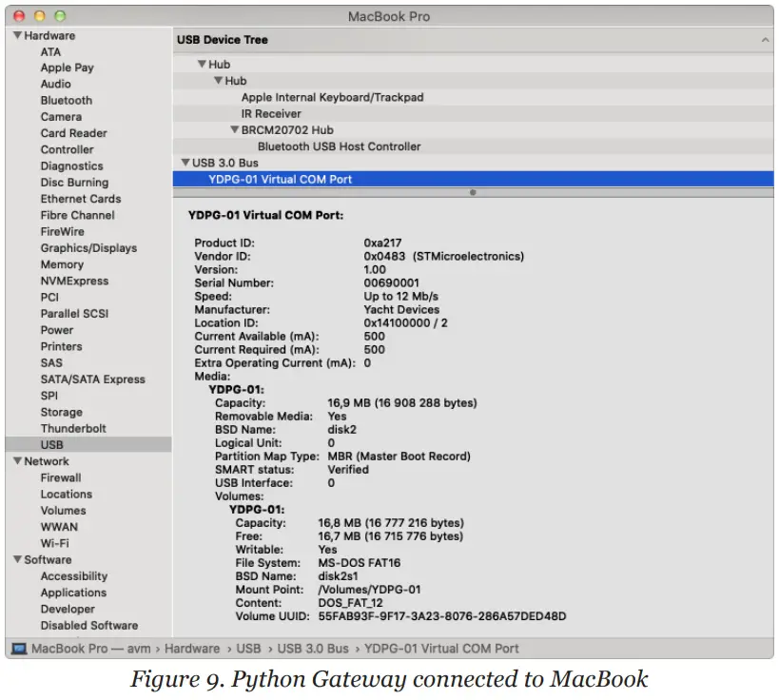Select SATA/SATA Express in the sidebar

93,379
